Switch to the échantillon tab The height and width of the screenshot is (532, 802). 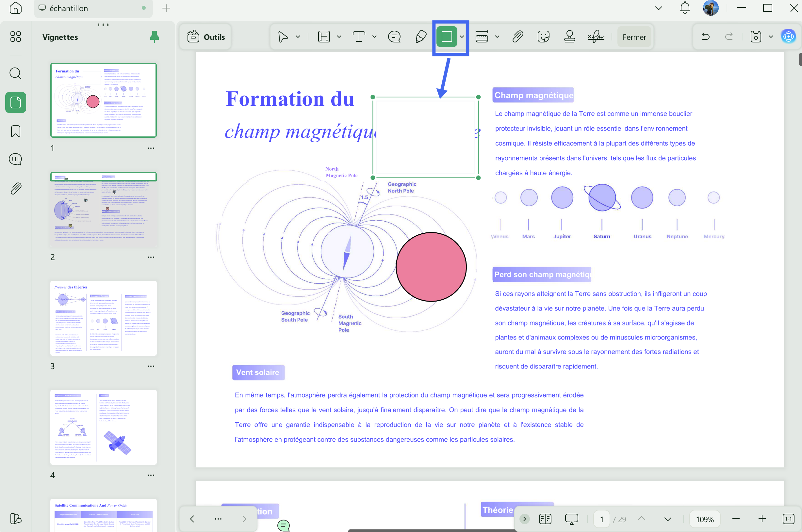pos(93,8)
